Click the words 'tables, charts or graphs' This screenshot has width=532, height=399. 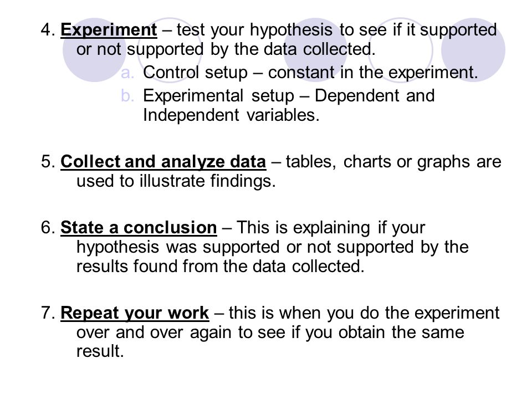(378, 162)
